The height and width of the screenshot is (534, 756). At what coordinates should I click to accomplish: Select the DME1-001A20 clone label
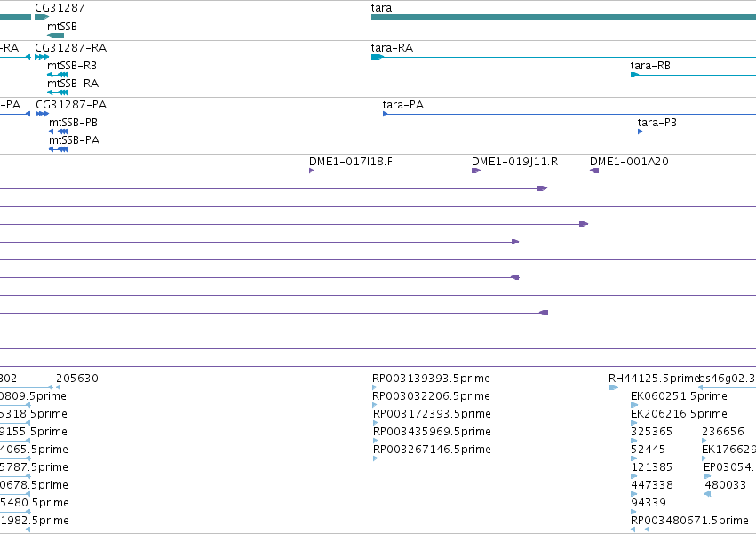629,162
